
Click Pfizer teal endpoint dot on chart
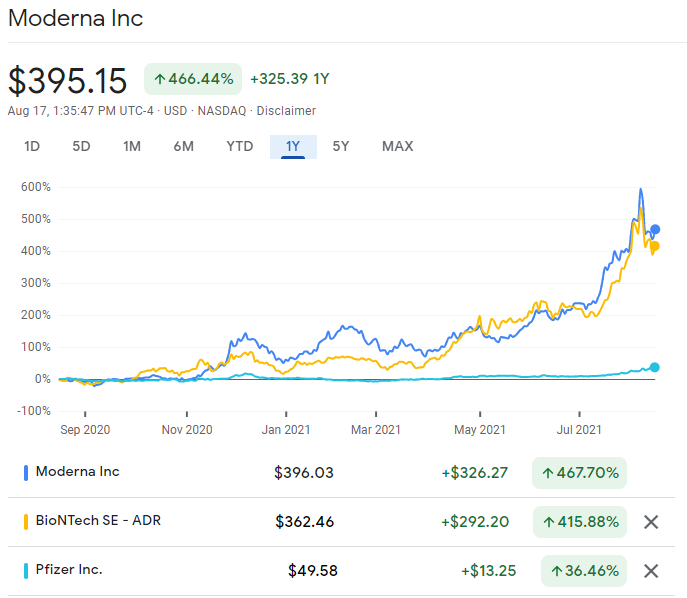pos(656,367)
